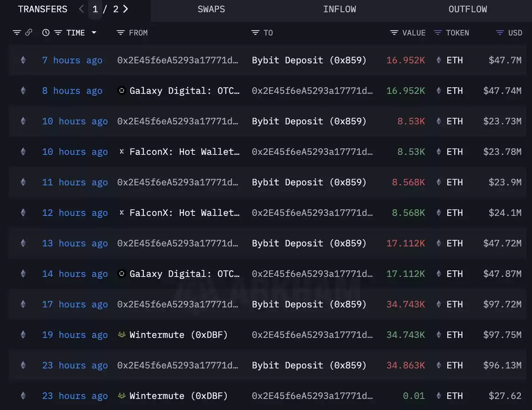Click ETH token icon in the $23.9M row

[439, 182]
